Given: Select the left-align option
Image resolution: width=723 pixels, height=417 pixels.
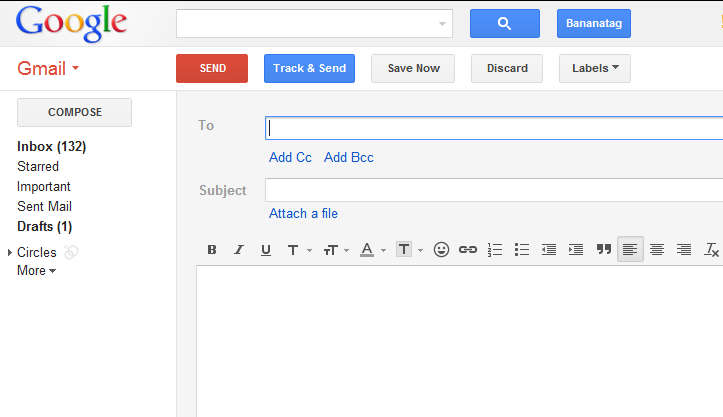Looking at the screenshot, I should click(x=630, y=250).
